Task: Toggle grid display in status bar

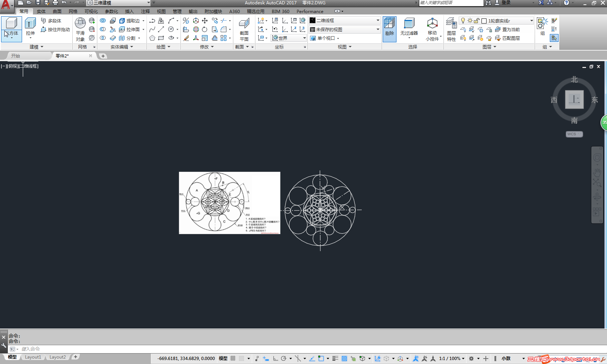Action: 233,359
